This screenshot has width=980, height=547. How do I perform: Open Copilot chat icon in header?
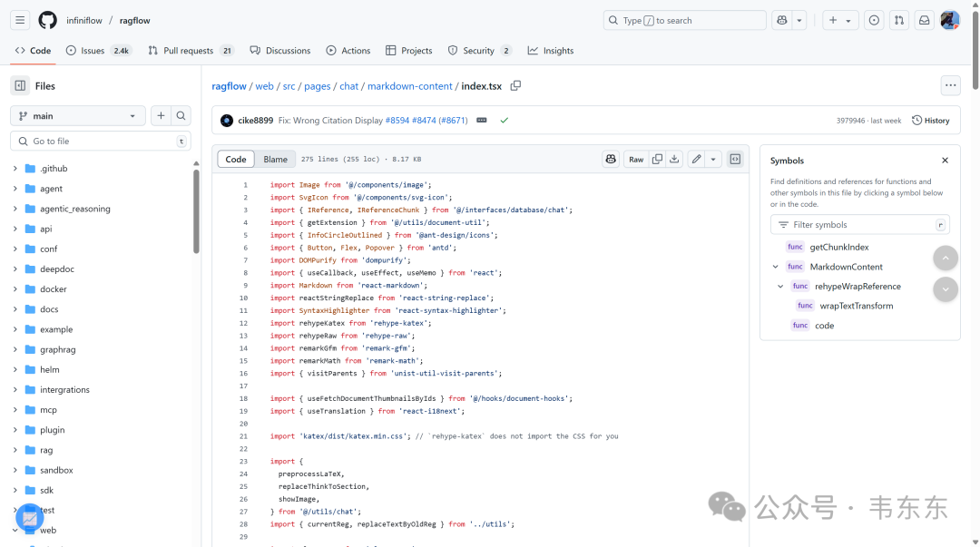[782, 21]
